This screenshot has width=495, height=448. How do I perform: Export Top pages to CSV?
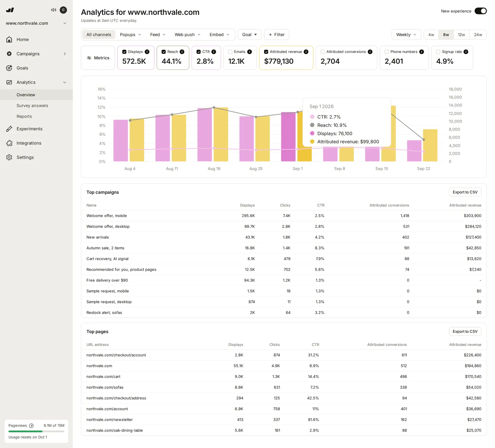pyautogui.click(x=465, y=331)
